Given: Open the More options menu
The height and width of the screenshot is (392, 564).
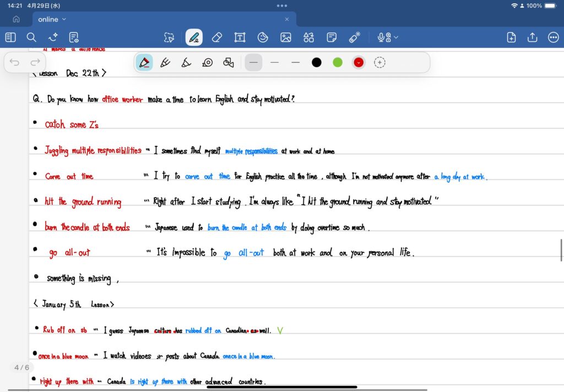Looking at the screenshot, I should [553, 37].
